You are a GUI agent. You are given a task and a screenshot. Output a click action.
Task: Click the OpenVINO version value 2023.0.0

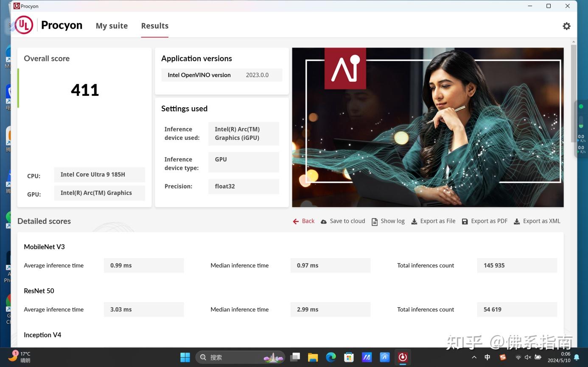coord(257,75)
